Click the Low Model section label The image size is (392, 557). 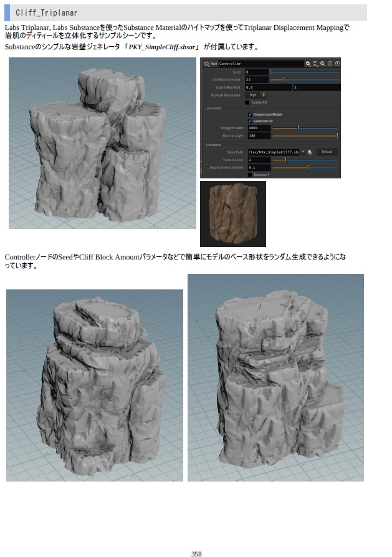click(x=213, y=109)
